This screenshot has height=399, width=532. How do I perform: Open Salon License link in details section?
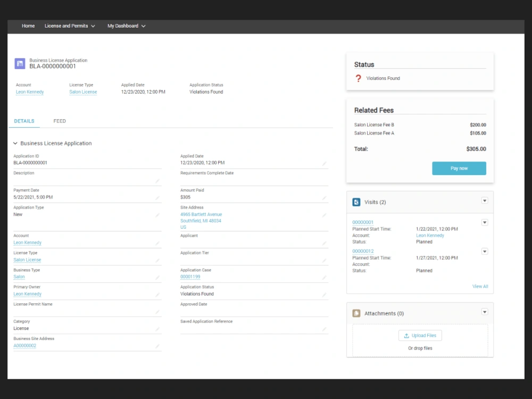(27, 260)
